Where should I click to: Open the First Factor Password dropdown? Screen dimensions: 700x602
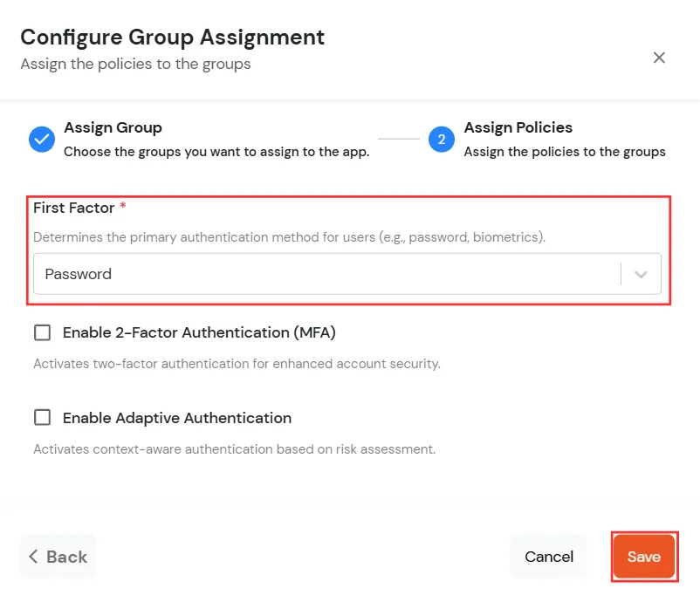[x=347, y=274]
